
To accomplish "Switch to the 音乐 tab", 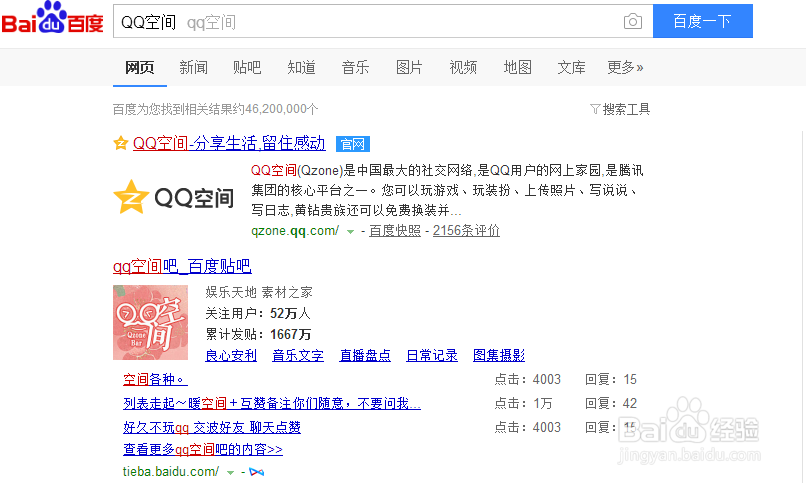I will (x=355, y=67).
